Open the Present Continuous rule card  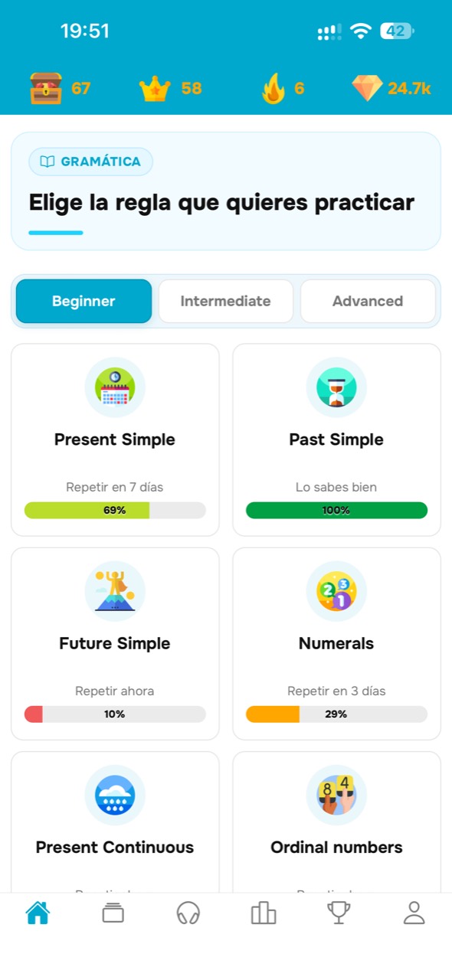(x=115, y=822)
